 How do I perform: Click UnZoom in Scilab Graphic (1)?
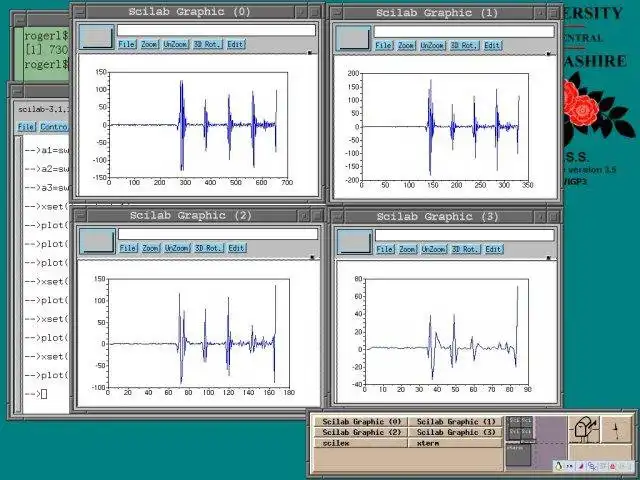click(x=432, y=45)
